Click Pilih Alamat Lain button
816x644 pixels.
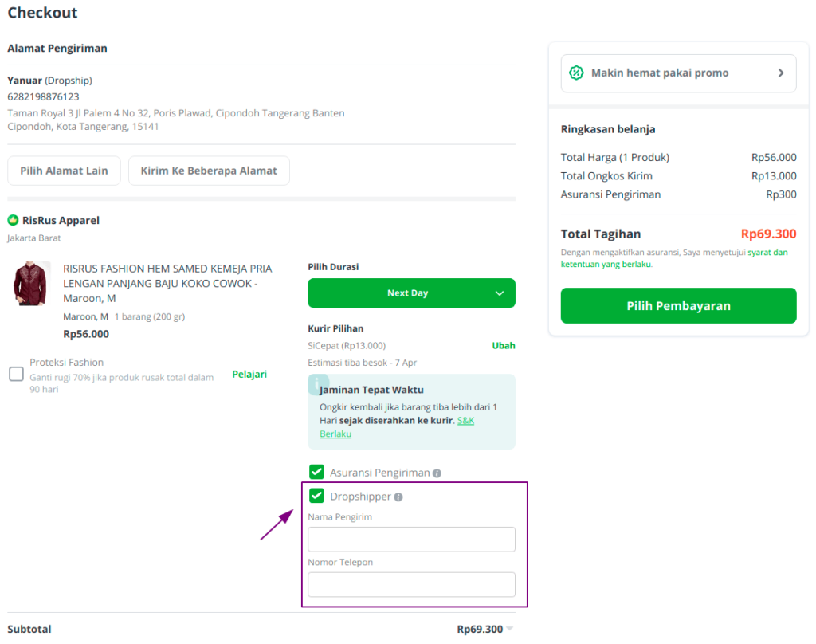pyautogui.click(x=64, y=171)
